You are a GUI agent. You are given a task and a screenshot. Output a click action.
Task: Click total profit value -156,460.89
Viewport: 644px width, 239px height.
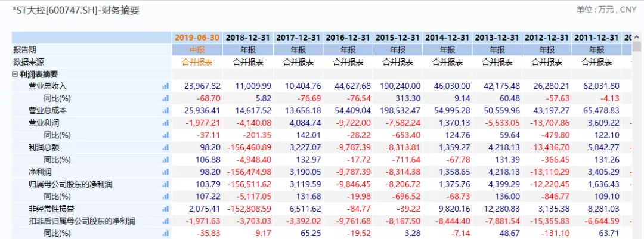click(x=250, y=148)
